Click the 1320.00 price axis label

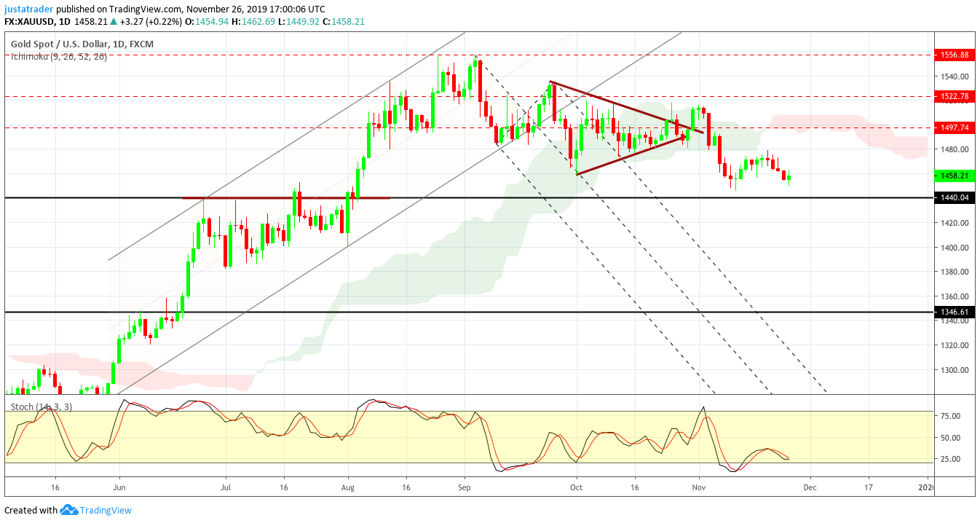(x=954, y=345)
